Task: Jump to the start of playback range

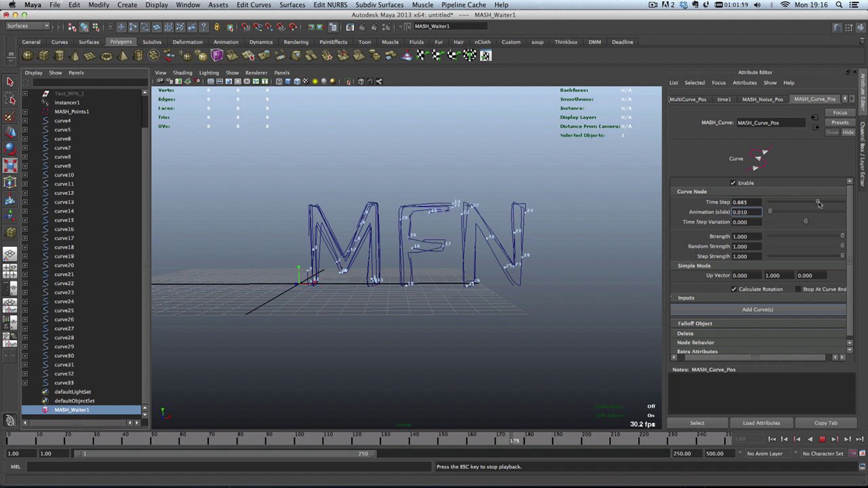Action: (x=772, y=439)
